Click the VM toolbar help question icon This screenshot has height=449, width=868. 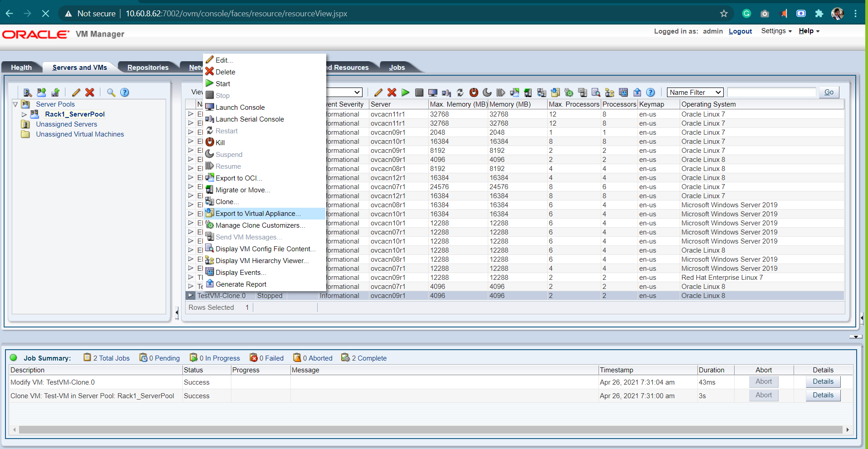coord(651,93)
